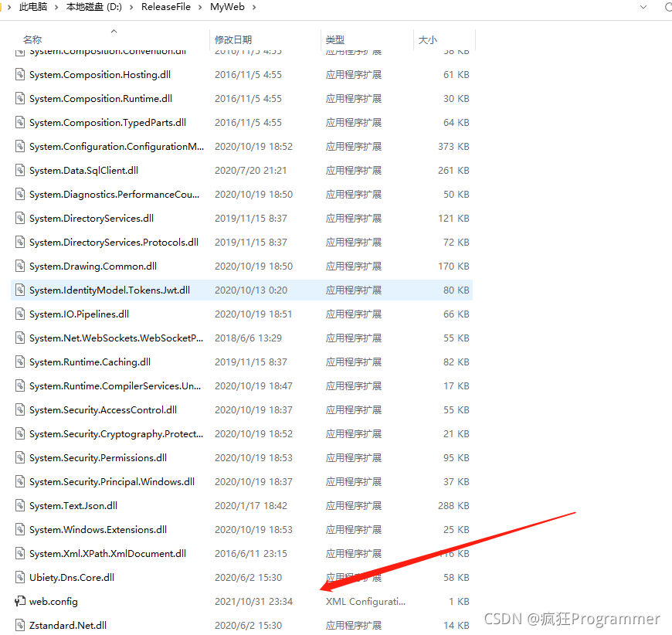Click the Zstandard.Net.dll file icon
Screen dimensions: 672x635
pos(21,625)
